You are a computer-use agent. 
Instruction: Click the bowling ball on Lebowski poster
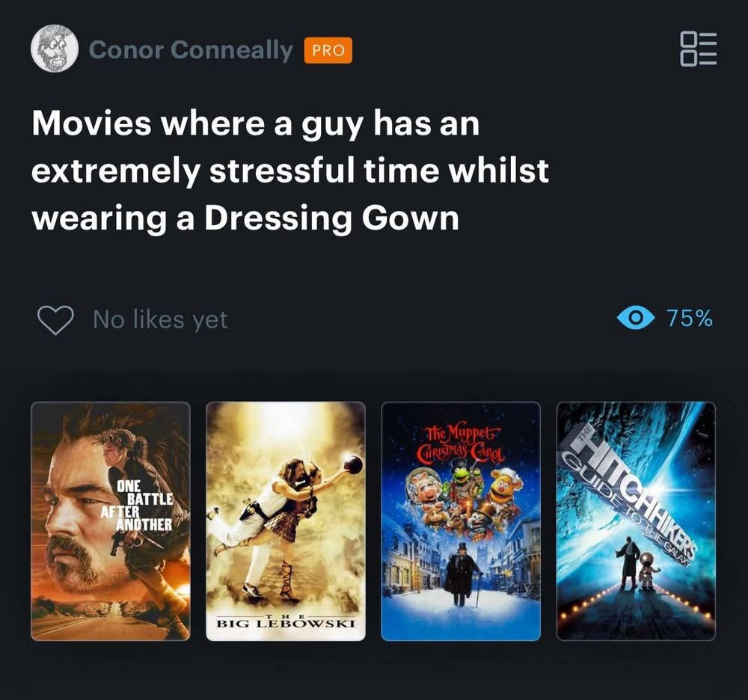pyautogui.click(x=353, y=464)
